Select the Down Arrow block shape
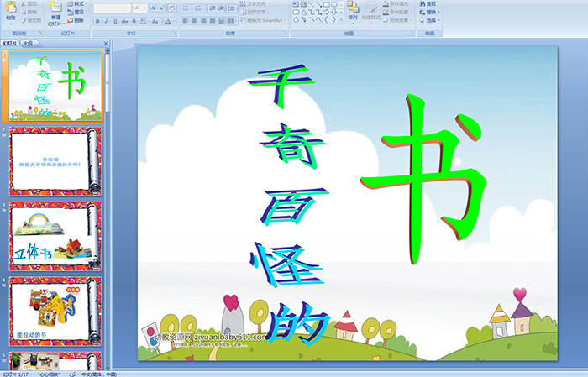Image resolution: width=588 pixels, height=377 pixels. pyautogui.click(x=334, y=13)
